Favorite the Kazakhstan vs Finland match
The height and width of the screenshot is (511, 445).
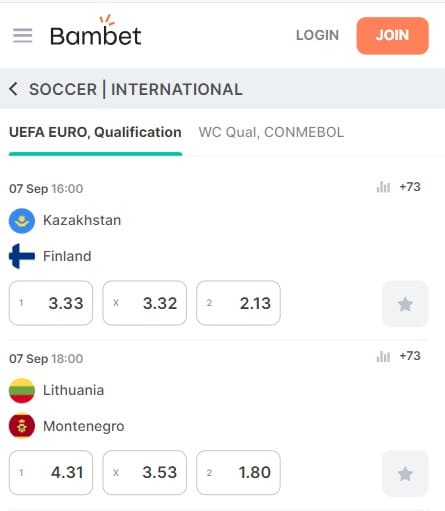(x=405, y=304)
